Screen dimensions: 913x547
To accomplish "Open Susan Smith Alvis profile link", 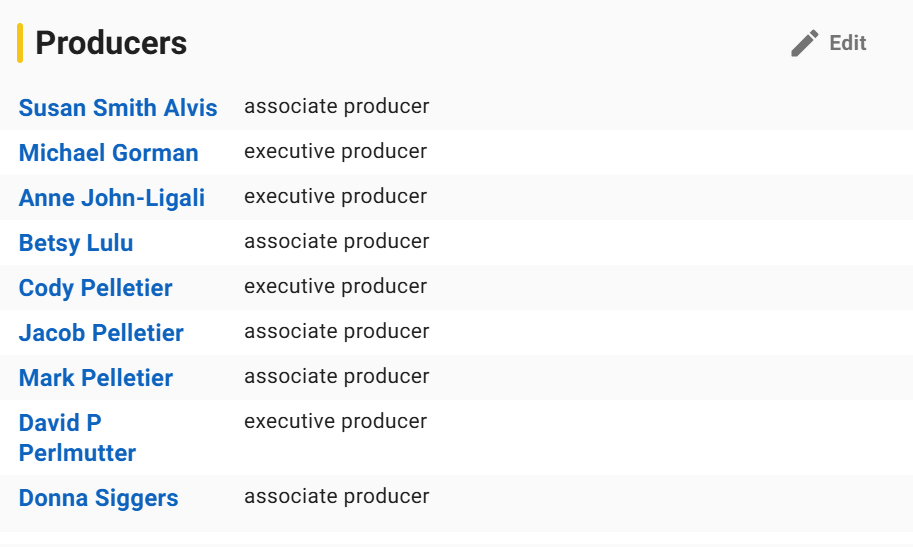I will pos(118,108).
